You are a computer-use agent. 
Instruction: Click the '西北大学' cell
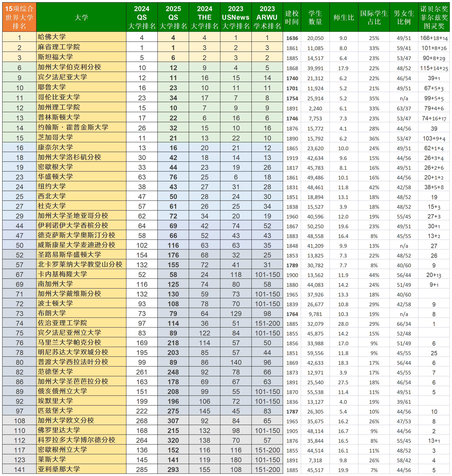(81, 196)
